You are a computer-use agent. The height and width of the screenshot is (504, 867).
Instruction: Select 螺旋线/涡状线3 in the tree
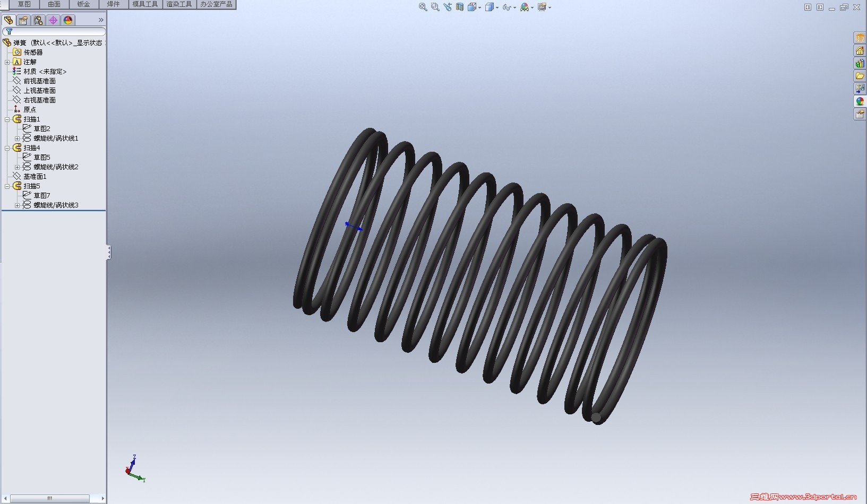click(56, 205)
